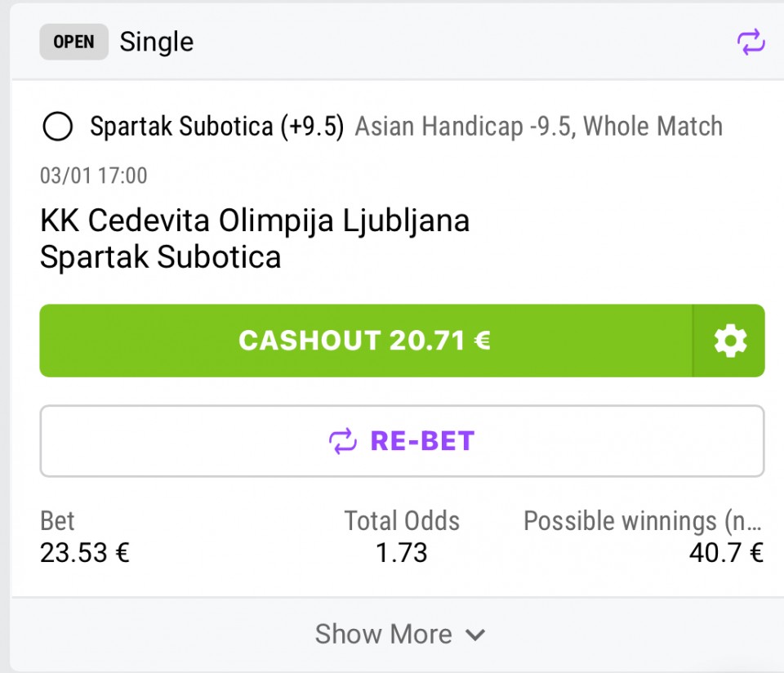The height and width of the screenshot is (673, 784).
Task: Open KK Cedevita Olimpija Ljubljana team name
Action: [255, 221]
